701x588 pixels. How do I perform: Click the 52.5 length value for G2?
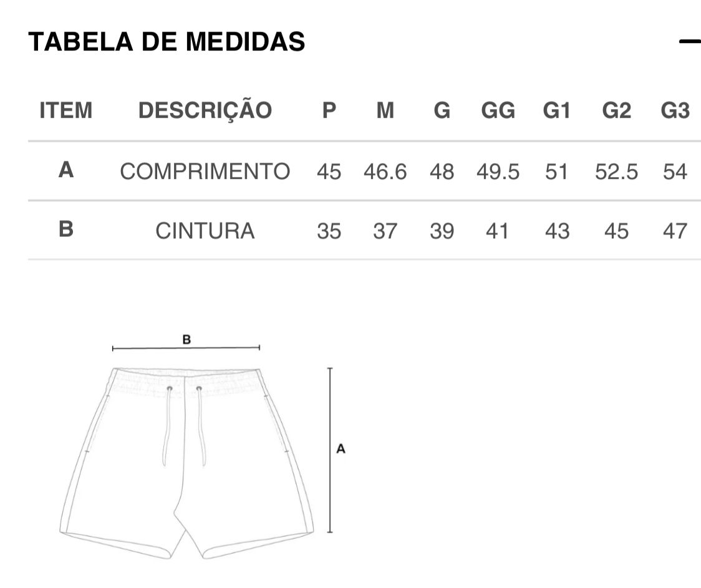617,171
